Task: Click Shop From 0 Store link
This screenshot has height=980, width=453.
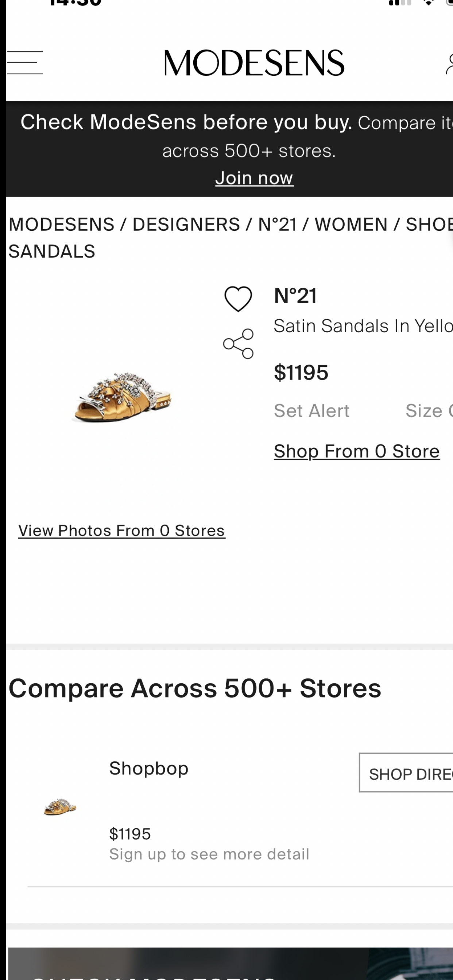Action: coord(357,451)
